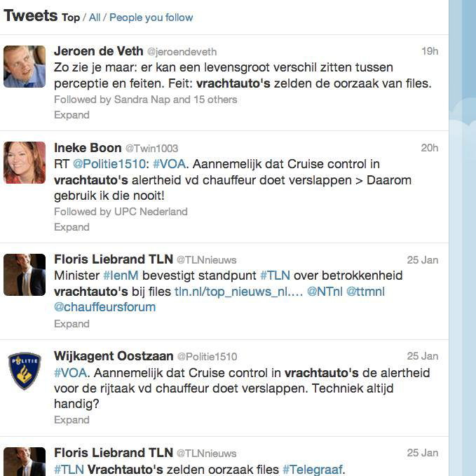Switch to People you follow tab

pyautogui.click(x=151, y=18)
